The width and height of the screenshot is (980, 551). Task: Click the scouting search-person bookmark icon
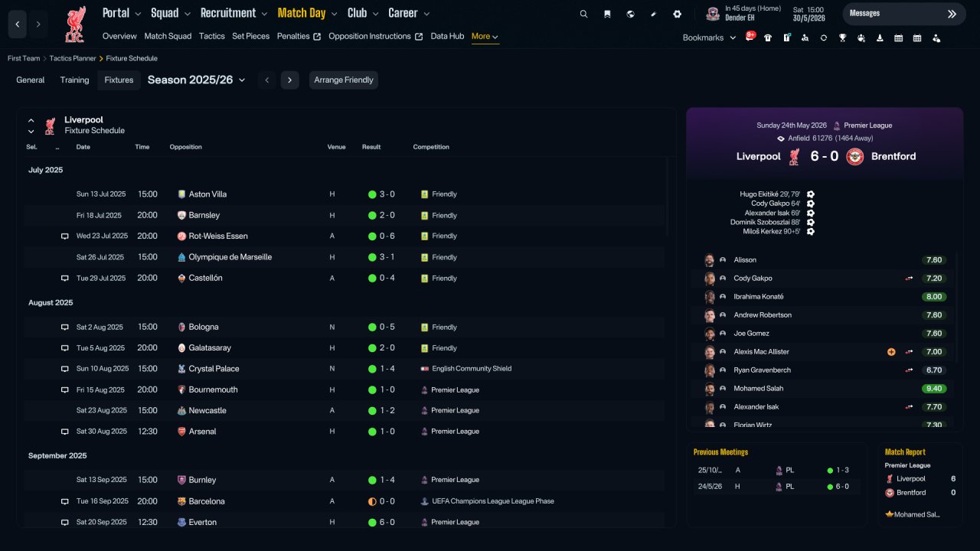pos(805,37)
